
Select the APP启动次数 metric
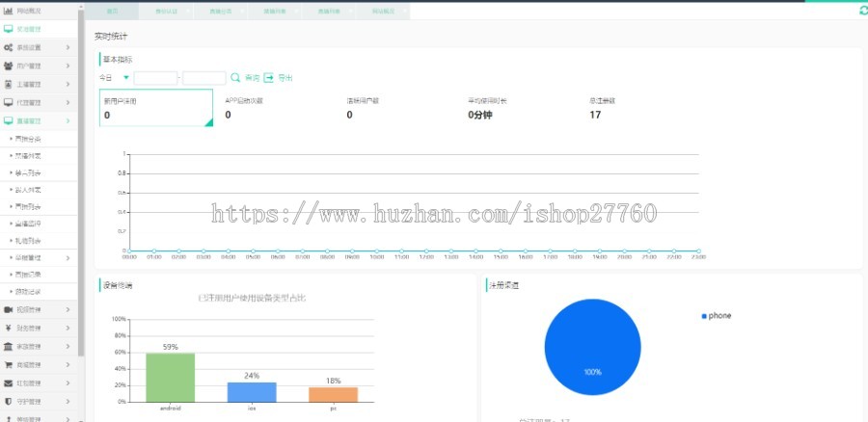(x=244, y=109)
